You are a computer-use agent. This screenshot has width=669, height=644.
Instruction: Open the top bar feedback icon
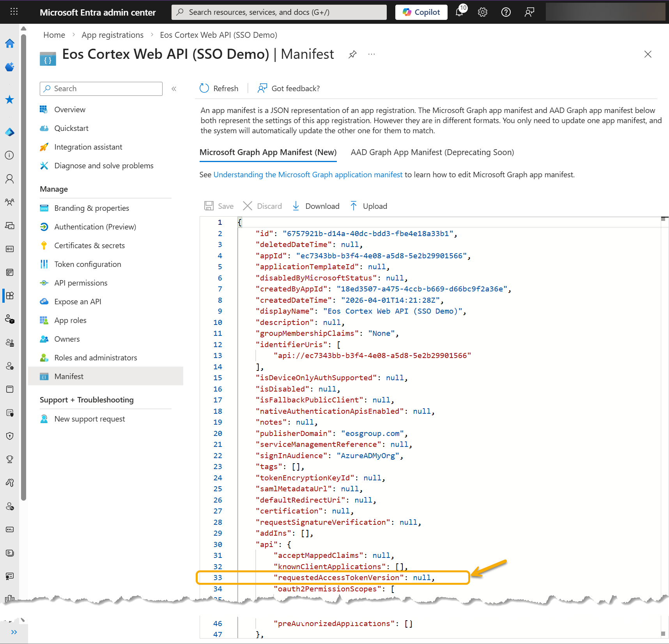tap(529, 12)
